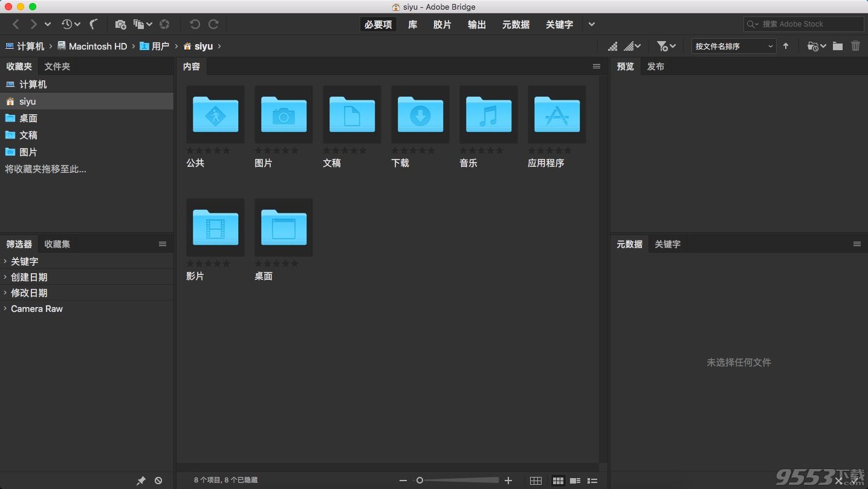Screen dimensions: 868x489
Task: Select siyu in favorites
Action: click(86, 102)
